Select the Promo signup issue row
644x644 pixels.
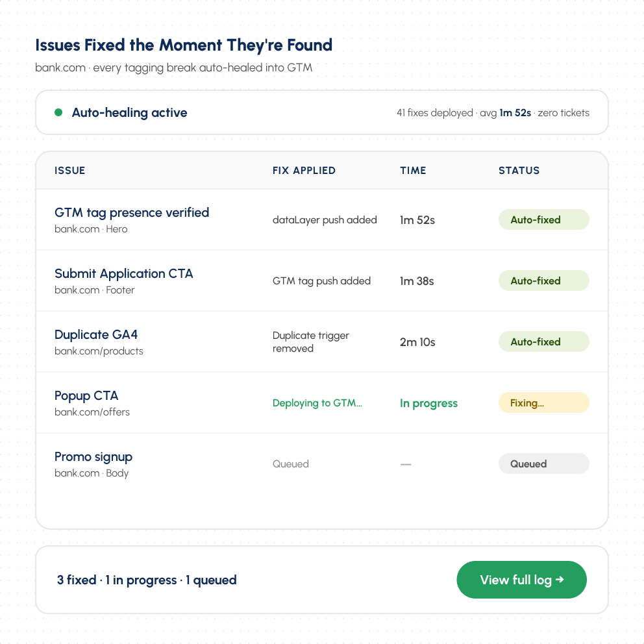[322, 464]
